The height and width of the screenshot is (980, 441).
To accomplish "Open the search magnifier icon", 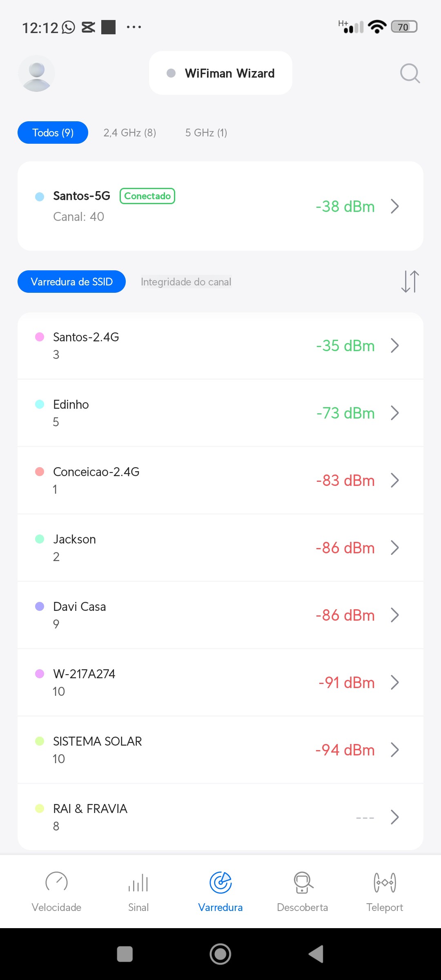I will [x=410, y=73].
